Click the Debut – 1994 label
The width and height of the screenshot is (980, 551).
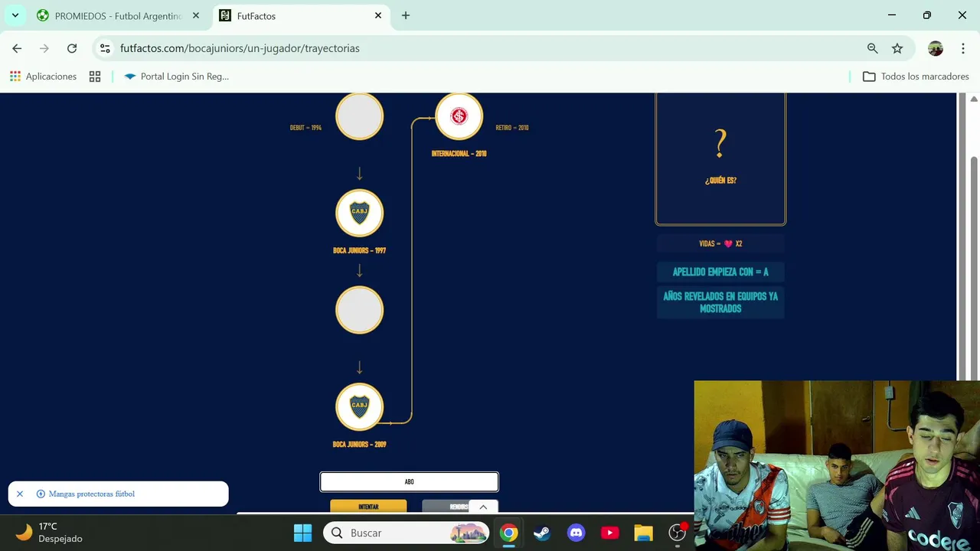pyautogui.click(x=305, y=128)
